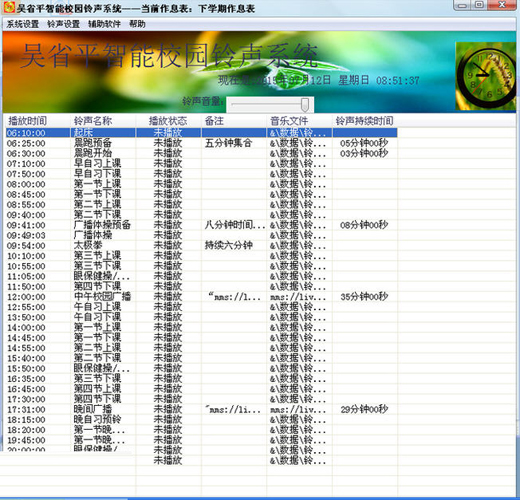Maximize the window with the title bar button
This screenshot has height=500, width=520.
point(479,5)
